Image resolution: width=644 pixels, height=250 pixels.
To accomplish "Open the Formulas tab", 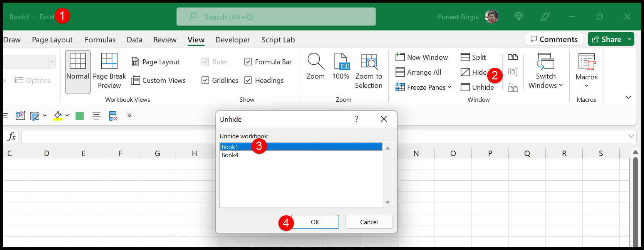I will click(x=100, y=40).
